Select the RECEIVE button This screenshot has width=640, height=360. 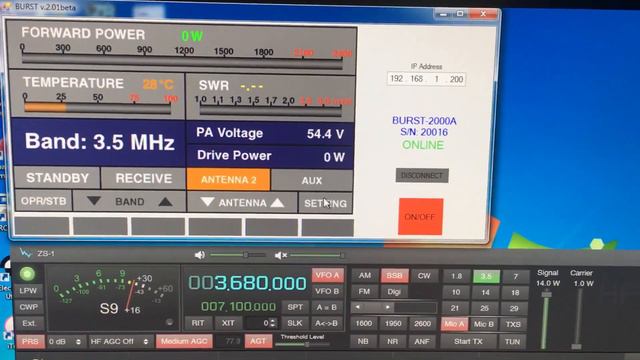(143, 178)
